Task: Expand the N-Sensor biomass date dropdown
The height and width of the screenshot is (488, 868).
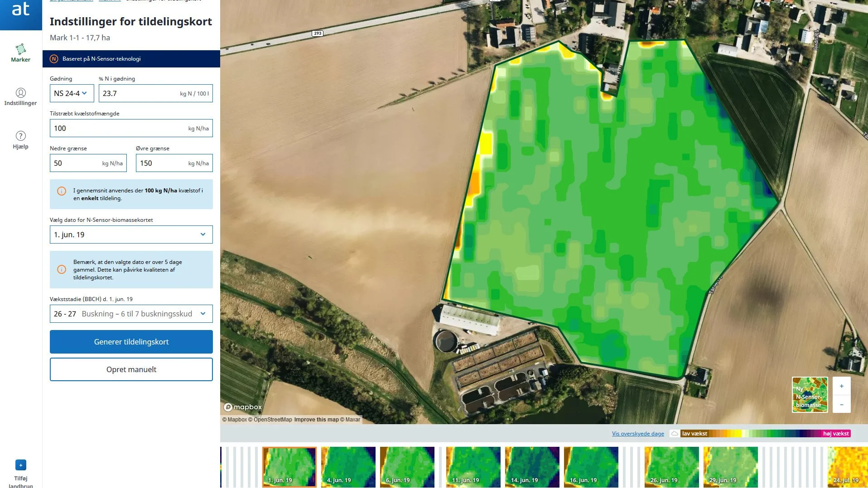Action: click(131, 234)
